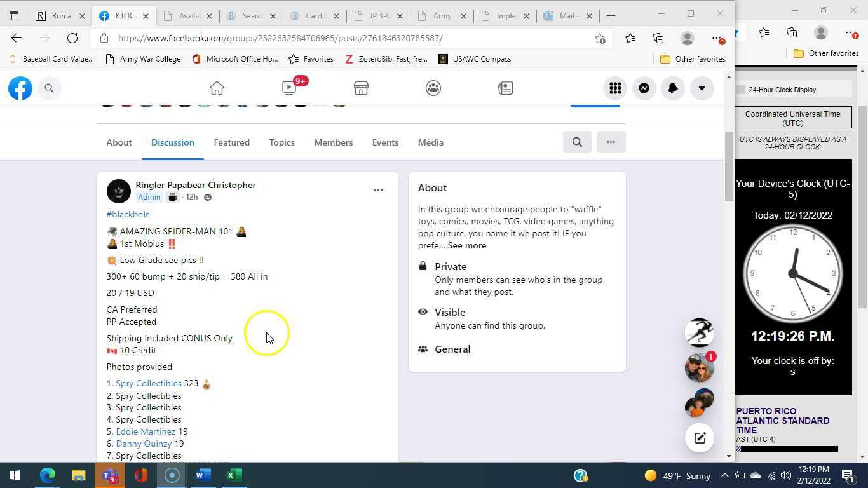The height and width of the screenshot is (488, 868).
Task: Open the #blackhole hashtag link
Action: [x=128, y=214]
